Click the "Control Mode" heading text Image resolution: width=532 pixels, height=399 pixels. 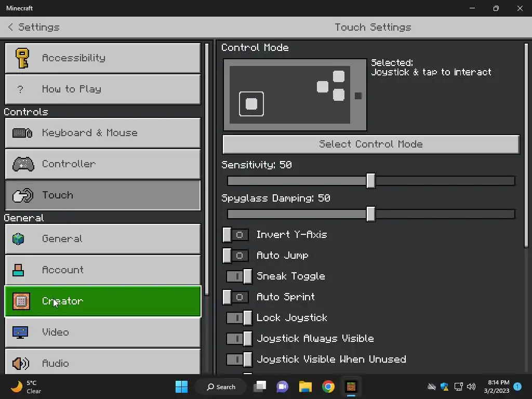coord(255,47)
